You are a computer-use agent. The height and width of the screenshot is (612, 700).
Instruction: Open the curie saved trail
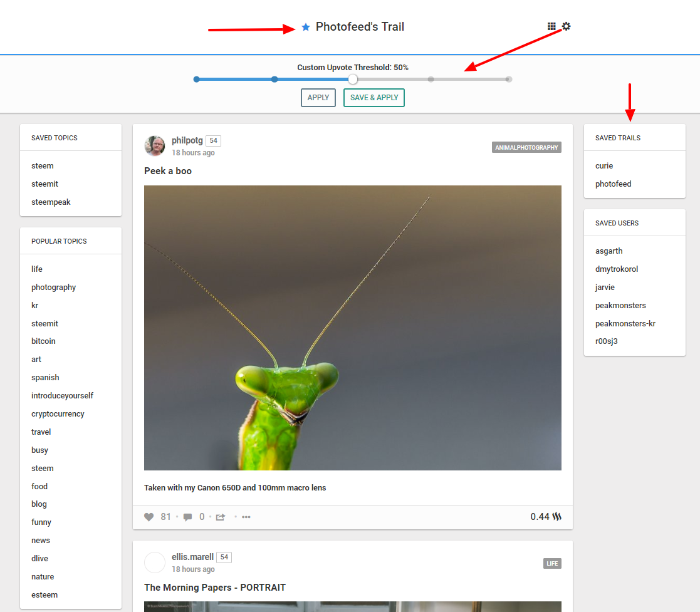pyautogui.click(x=604, y=166)
